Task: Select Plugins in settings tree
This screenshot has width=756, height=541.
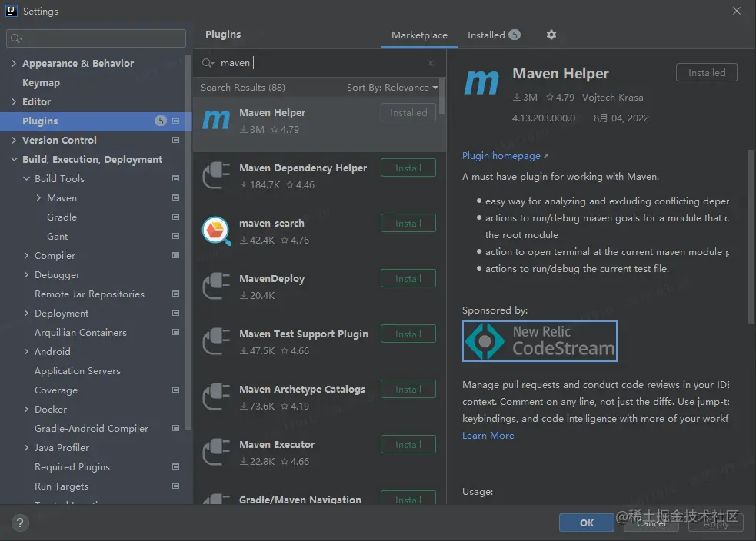Action: [95, 121]
